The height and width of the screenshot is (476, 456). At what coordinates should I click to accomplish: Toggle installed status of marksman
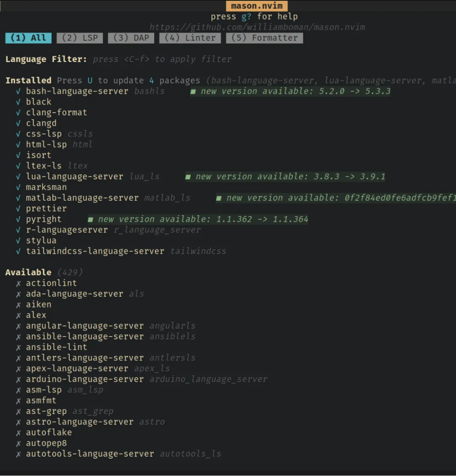(x=46, y=187)
